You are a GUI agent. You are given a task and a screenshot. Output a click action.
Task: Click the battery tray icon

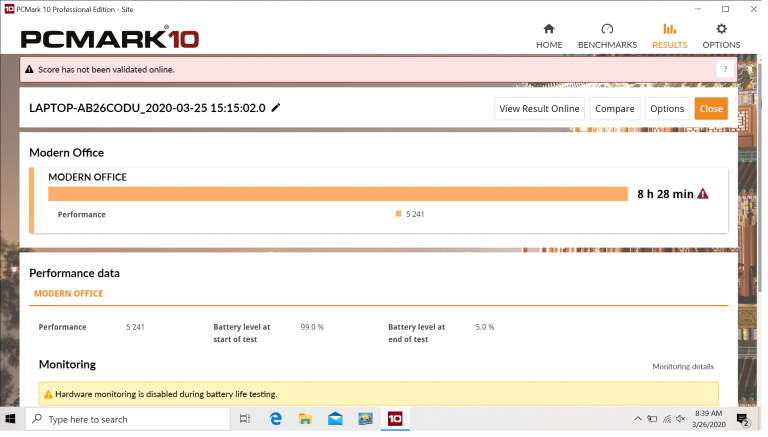point(652,419)
